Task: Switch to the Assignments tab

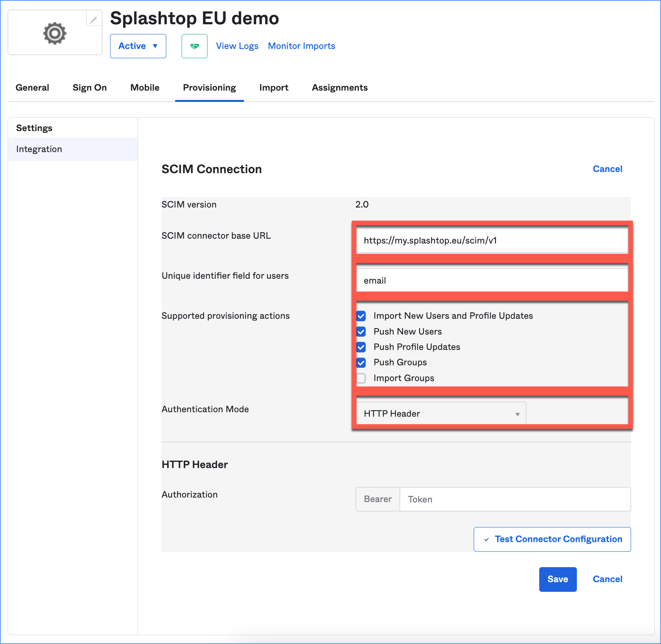Action: tap(340, 88)
